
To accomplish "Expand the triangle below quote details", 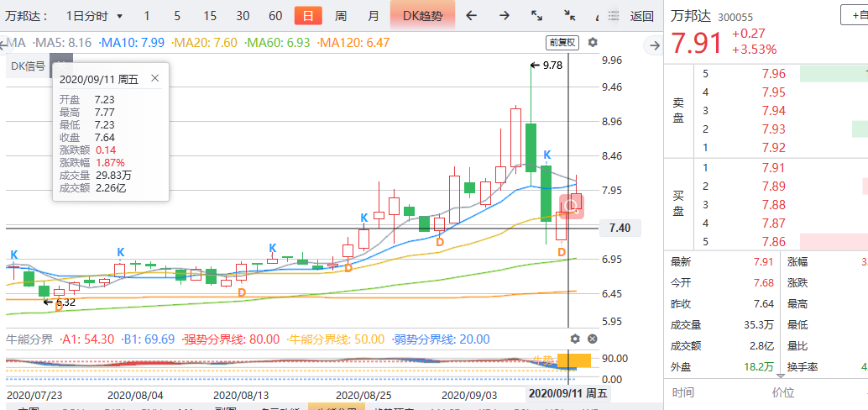I will (x=781, y=376).
